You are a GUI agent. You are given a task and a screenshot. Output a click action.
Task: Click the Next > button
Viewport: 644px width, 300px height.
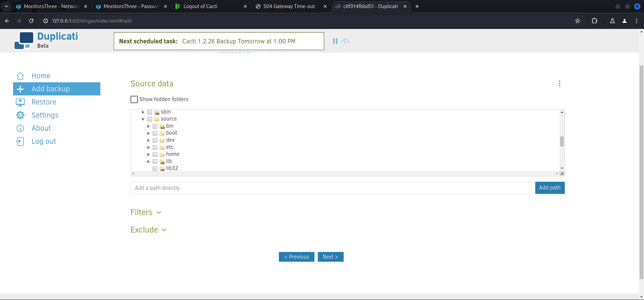(330, 257)
